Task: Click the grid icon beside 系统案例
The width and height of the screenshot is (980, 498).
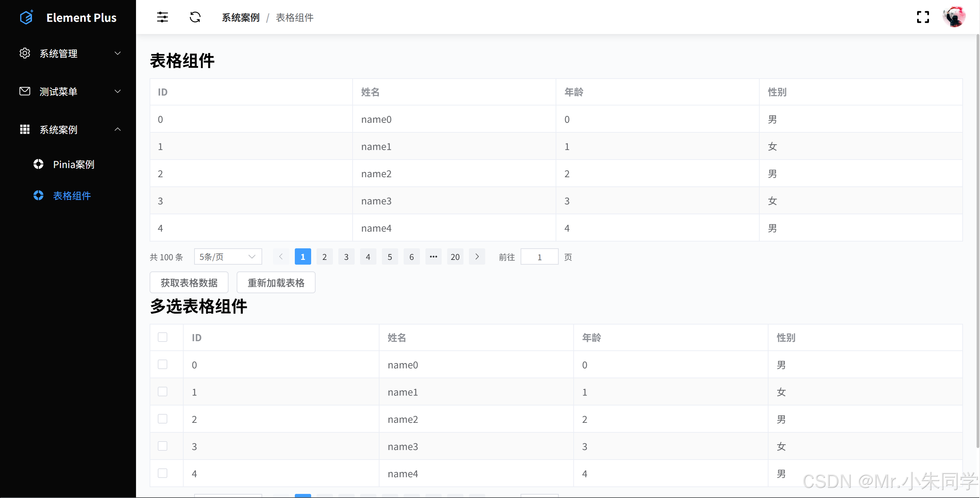Action: tap(25, 129)
